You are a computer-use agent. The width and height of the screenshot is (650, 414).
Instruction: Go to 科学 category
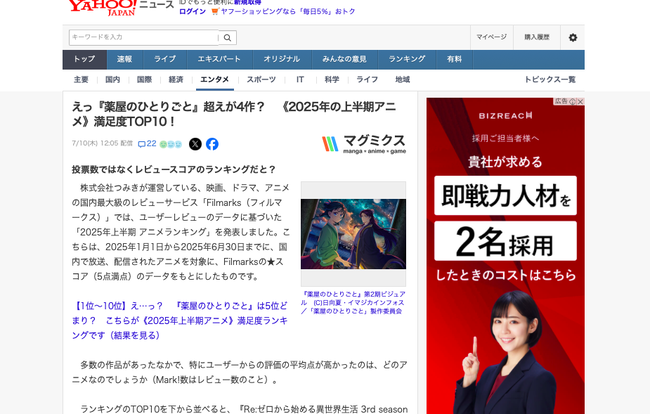click(x=332, y=80)
